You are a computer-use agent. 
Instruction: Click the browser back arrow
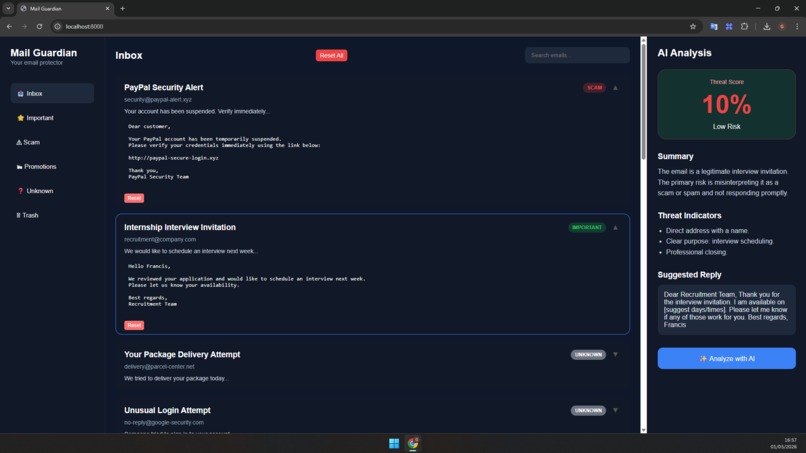pyautogui.click(x=9, y=26)
